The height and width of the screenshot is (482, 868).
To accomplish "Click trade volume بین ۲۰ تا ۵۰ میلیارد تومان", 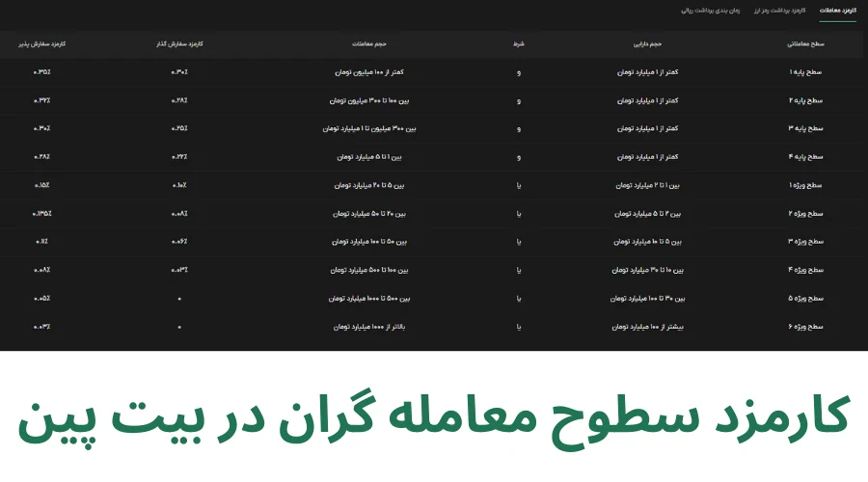I will (368, 213).
